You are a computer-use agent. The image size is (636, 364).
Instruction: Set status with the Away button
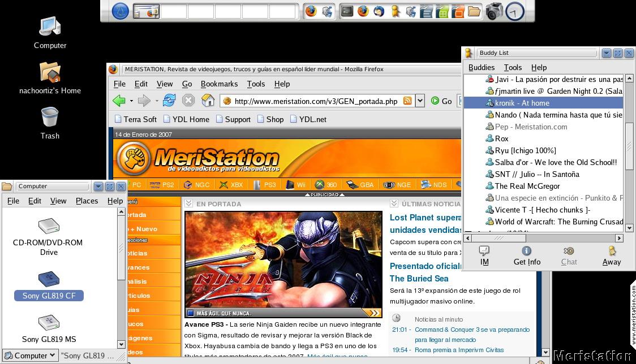coord(611,256)
